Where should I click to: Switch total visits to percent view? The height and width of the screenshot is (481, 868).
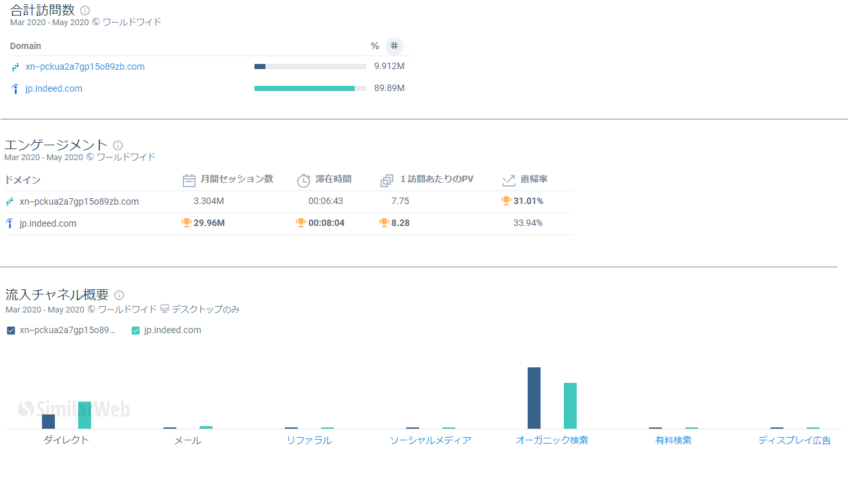pyautogui.click(x=375, y=46)
